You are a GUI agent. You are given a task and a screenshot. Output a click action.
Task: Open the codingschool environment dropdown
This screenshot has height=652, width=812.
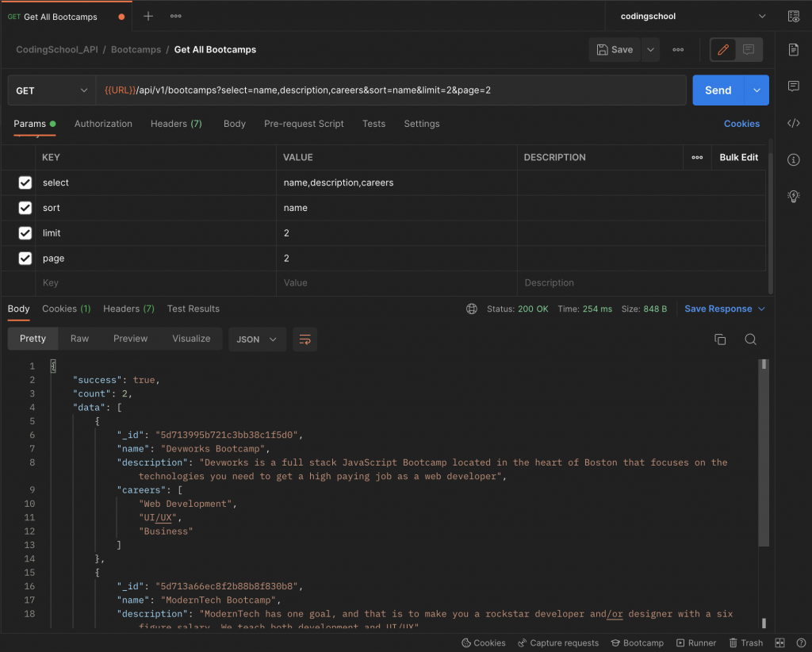point(693,16)
